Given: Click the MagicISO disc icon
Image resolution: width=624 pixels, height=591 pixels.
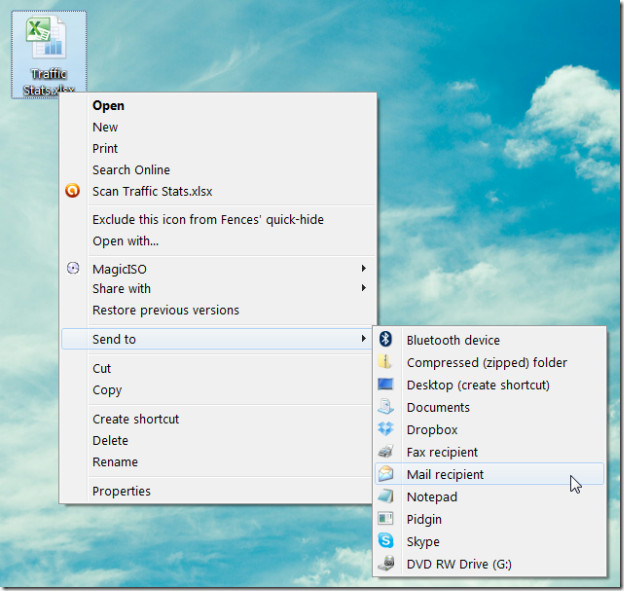Looking at the screenshot, I should coord(73,268).
